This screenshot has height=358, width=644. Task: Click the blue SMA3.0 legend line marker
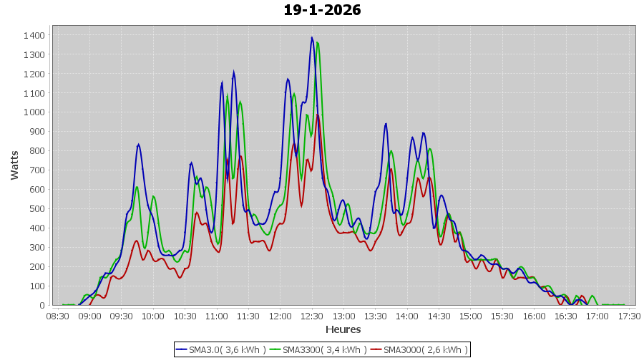point(182,349)
